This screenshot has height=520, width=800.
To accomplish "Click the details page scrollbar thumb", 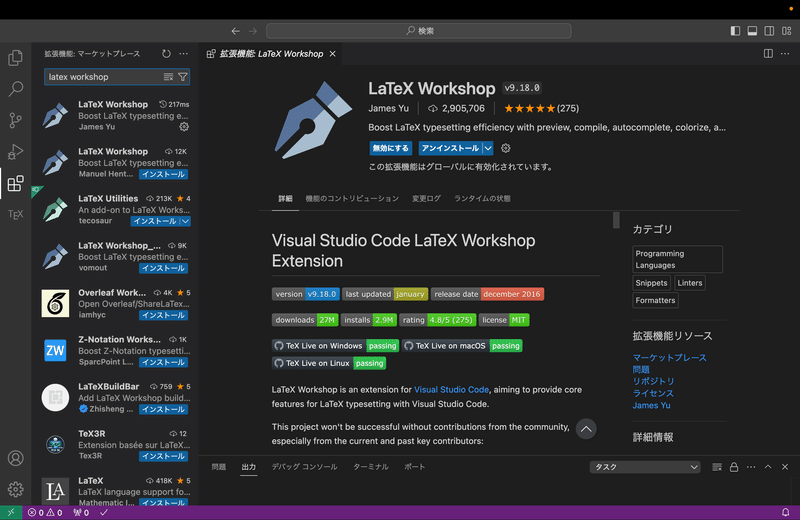I will pyautogui.click(x=616, y=220).
